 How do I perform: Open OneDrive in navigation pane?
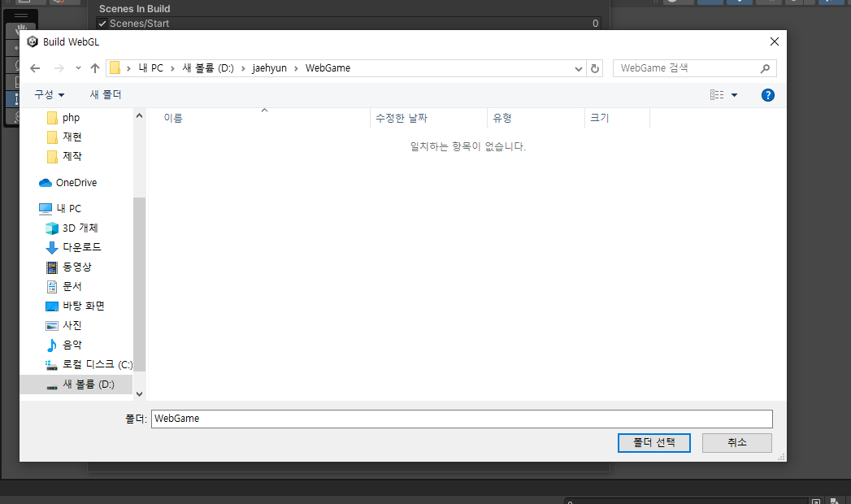click(x=76, y=183)
